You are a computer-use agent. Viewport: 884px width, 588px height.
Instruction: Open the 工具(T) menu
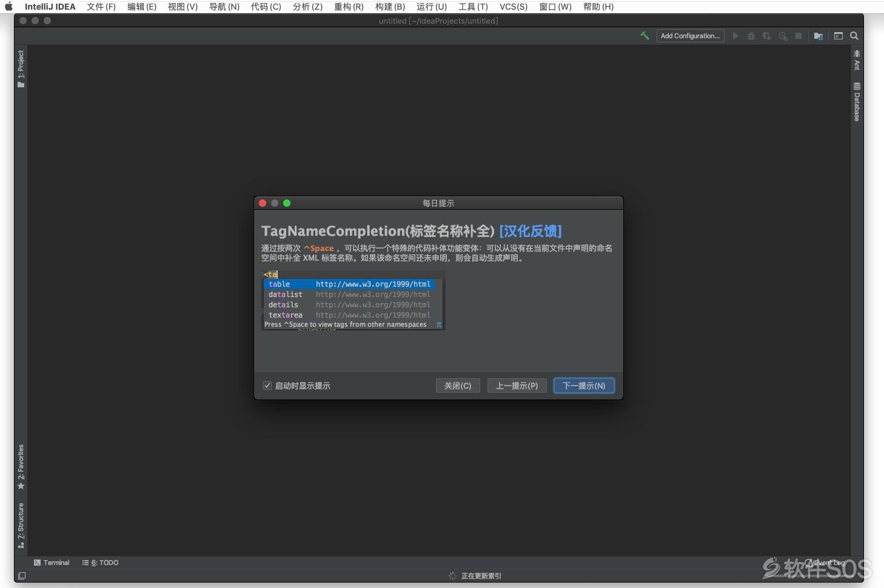473,7
